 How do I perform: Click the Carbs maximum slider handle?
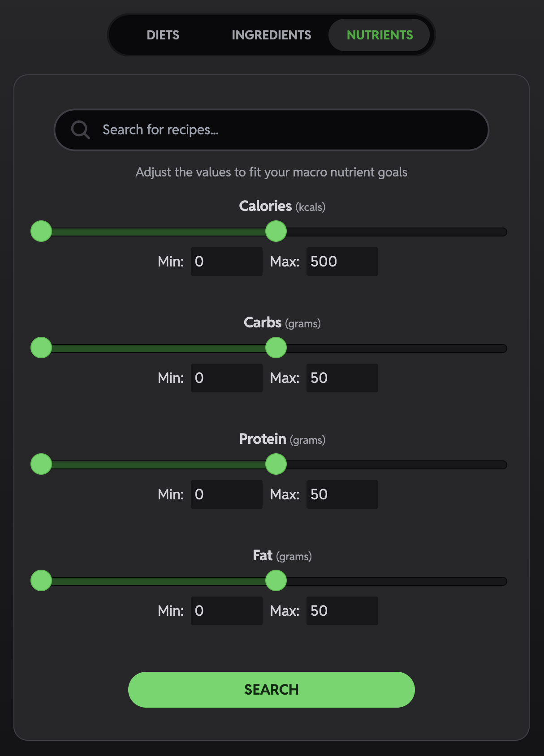pyautogui.click(x=276, y=348)
